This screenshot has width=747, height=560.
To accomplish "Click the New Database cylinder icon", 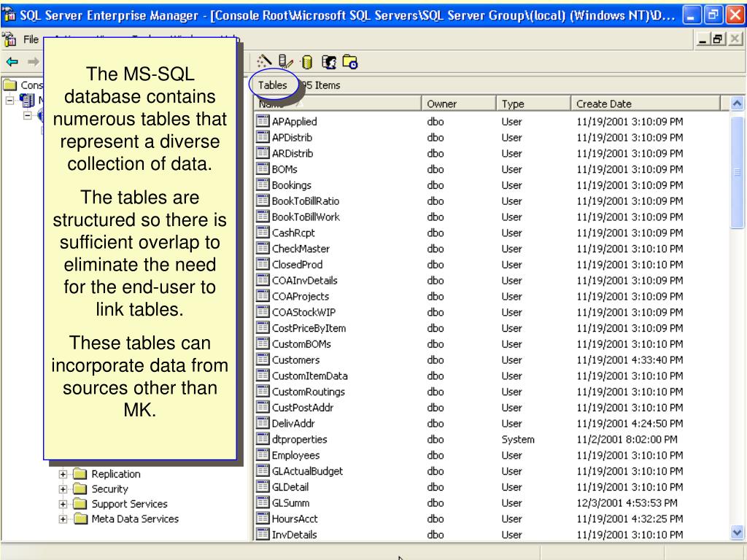I will tap(307, 62).
